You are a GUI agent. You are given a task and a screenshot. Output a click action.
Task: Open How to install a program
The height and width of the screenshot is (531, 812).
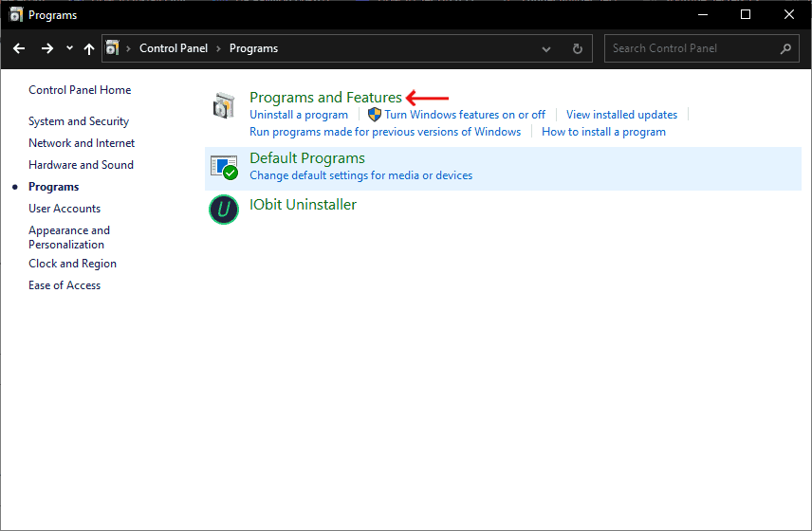coord(604,132)
